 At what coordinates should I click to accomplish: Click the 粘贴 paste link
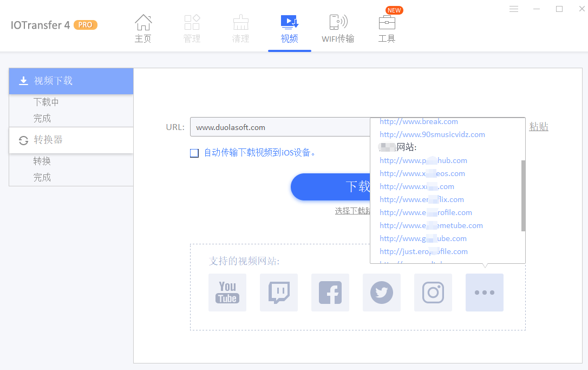point(539,127)
